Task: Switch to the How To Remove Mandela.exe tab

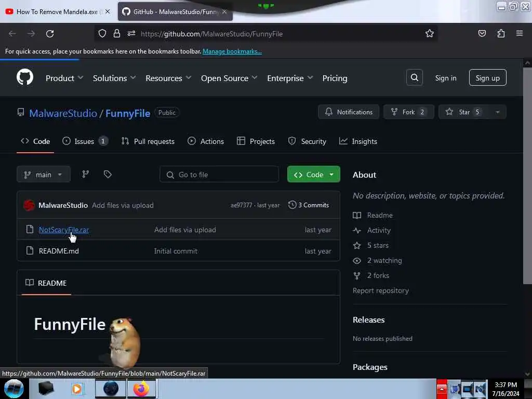Action: click(58, 11)
